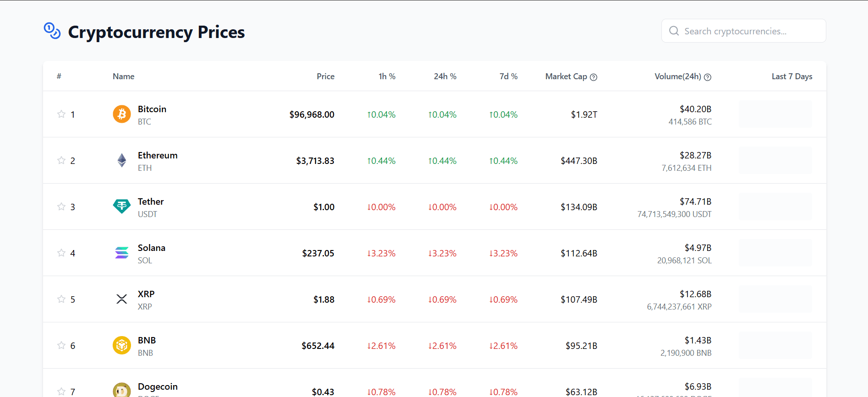Sort by 24h % column header
This screenshot has width=868, height=397.
445,76
